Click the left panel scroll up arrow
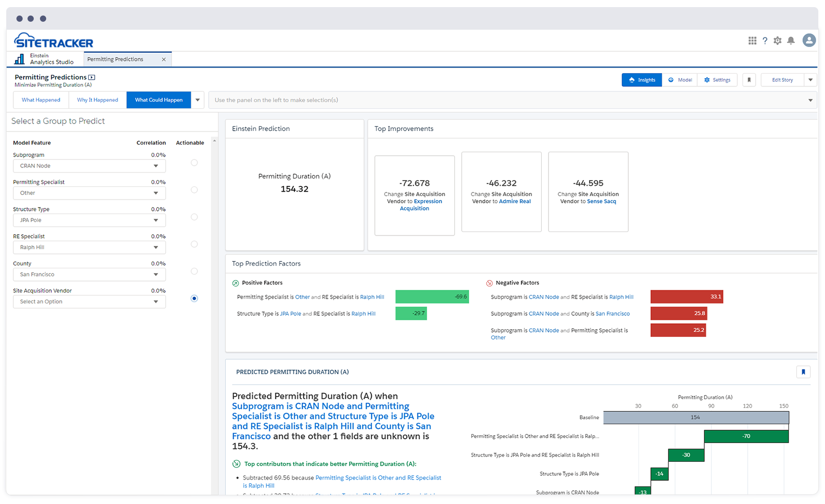Viewport: 825px width, 504px height. point(214,141)
